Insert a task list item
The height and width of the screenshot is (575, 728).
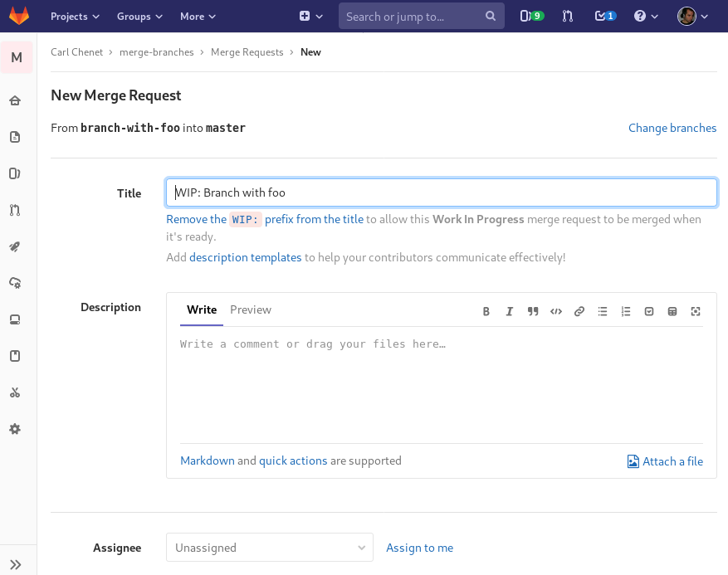click(648, 311)
